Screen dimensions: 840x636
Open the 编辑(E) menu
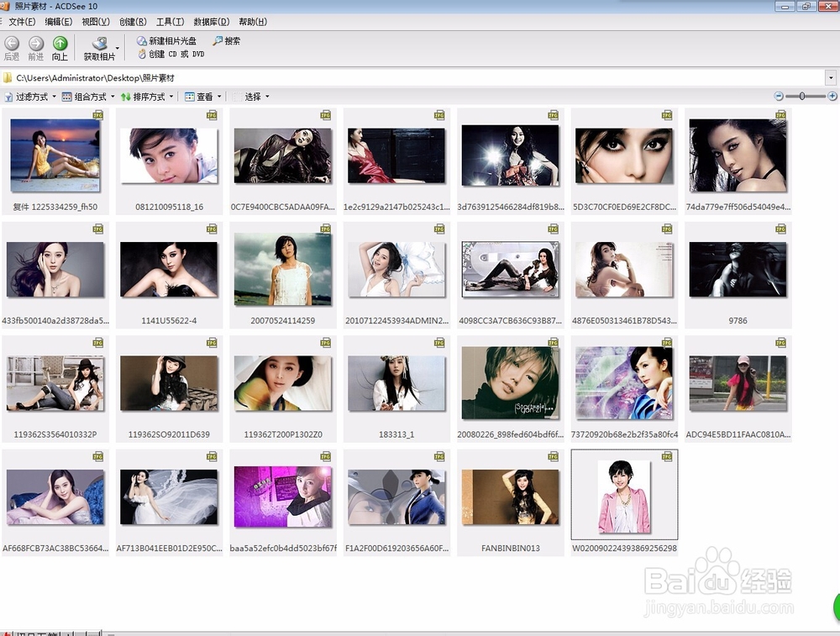click(x=59, y=22)
